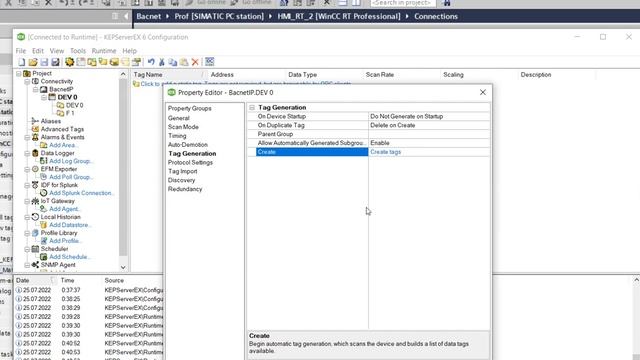Select the Local Historian node
Image resolution: width=640 pixels, height=360 pixels.
tap(60, 217)
